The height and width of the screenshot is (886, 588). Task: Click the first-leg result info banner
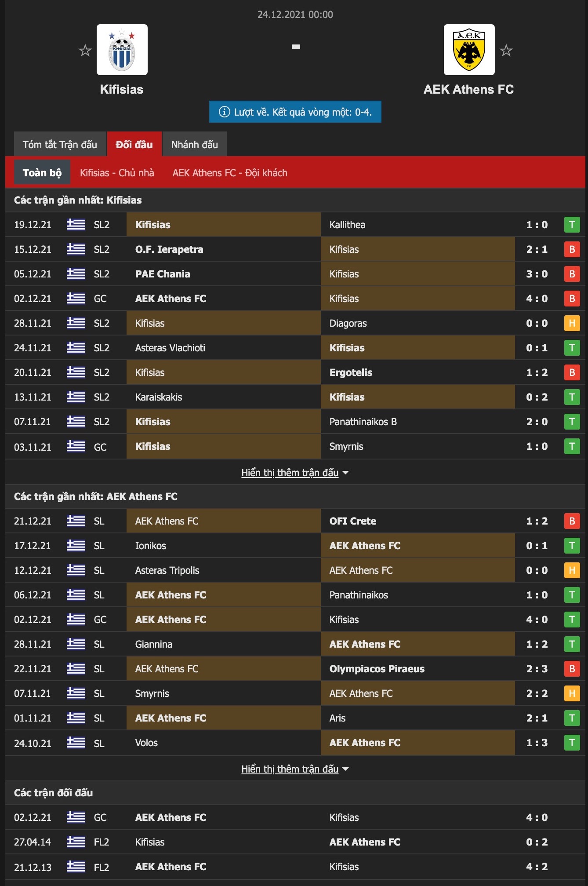(295, 112)
